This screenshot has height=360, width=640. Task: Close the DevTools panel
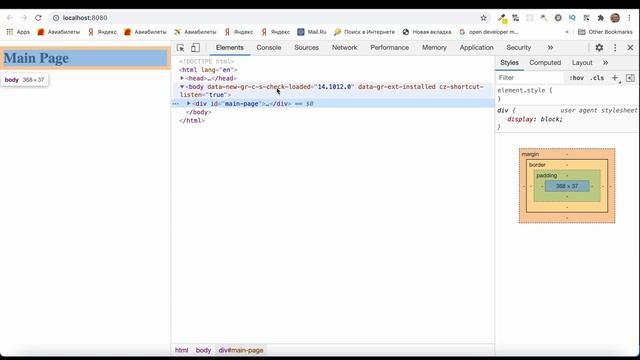tap(630, 47)
